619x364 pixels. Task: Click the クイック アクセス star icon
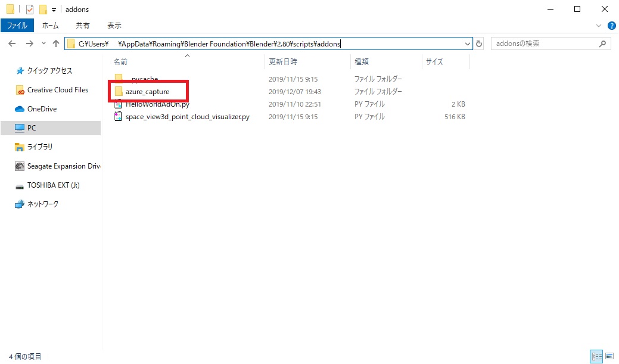tap(20, 71)
